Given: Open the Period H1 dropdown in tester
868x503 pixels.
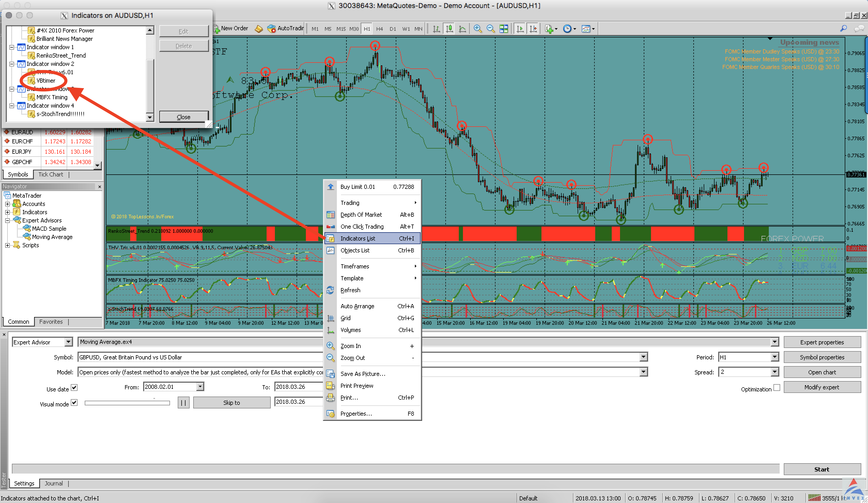Looking at the screenshot, I should coord(775,357).
